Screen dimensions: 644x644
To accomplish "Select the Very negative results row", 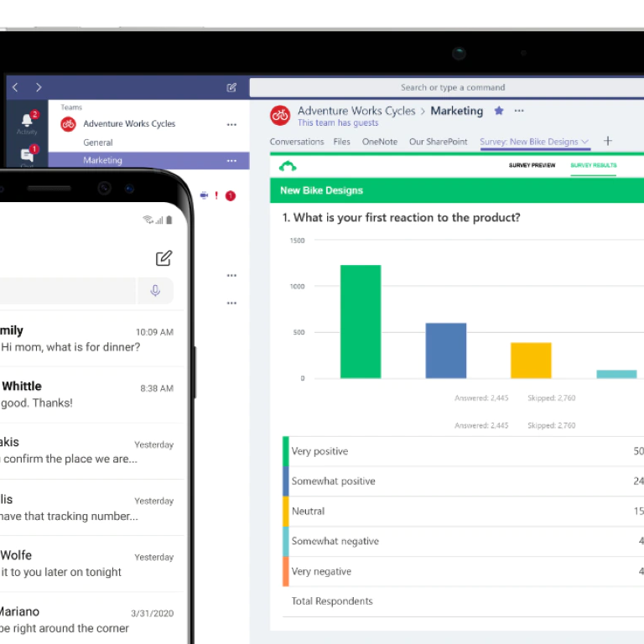I will (463, 571).
